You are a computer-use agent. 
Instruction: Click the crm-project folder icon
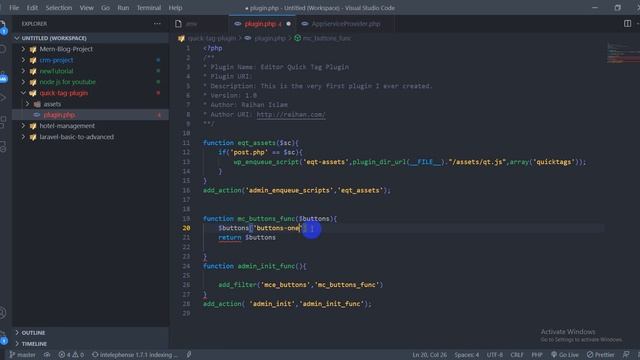point(33,60)
